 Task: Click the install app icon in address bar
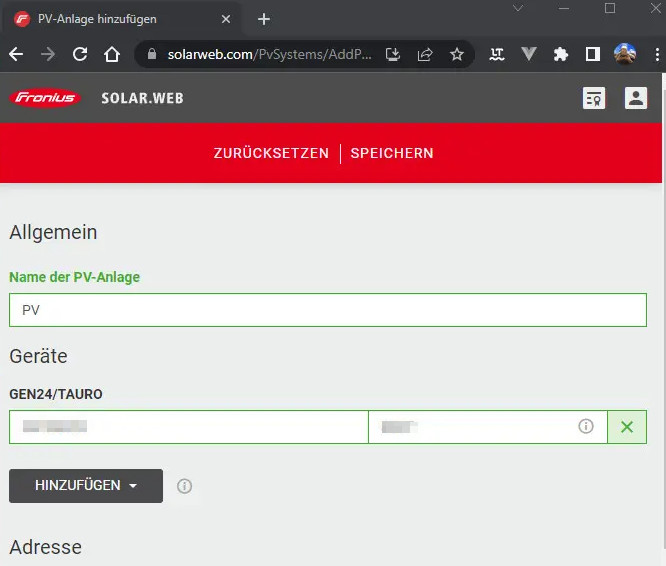click(x=393, y=55)
